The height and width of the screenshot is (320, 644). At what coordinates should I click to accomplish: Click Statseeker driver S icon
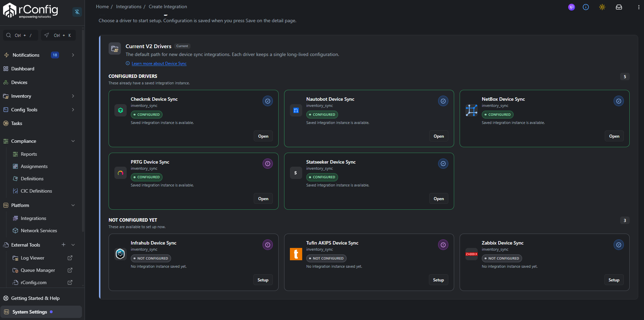click(x=296, y=173)
